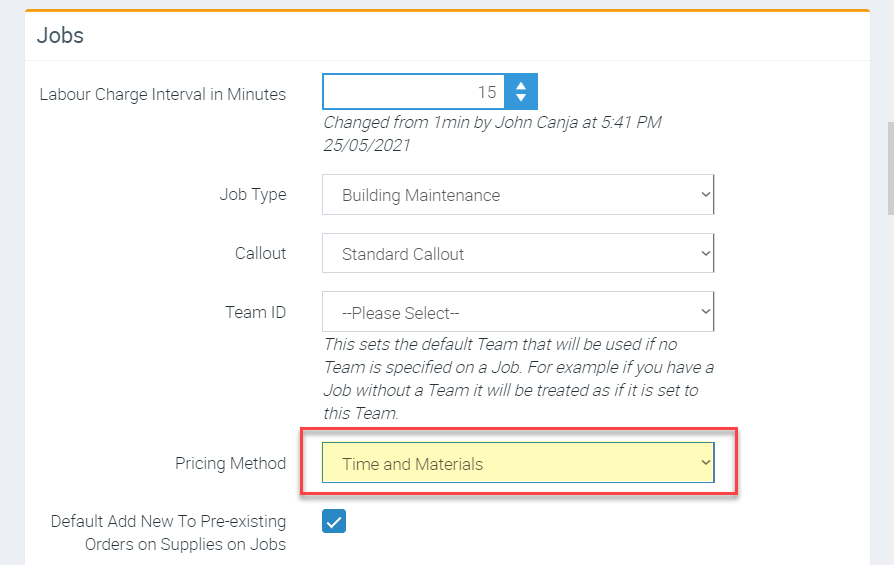Click the Default Add New To Pre-existing Orders label

coord(168,532)
